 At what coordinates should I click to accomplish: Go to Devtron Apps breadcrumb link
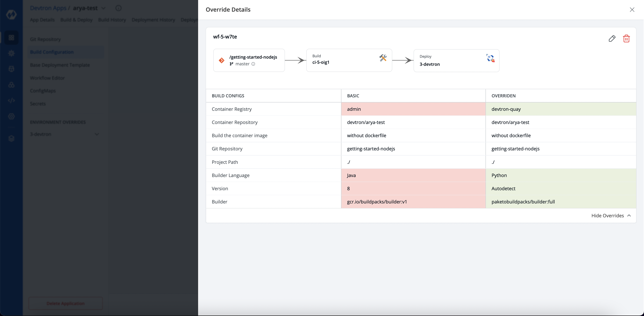pyautogui.click(x=48, y=8)
